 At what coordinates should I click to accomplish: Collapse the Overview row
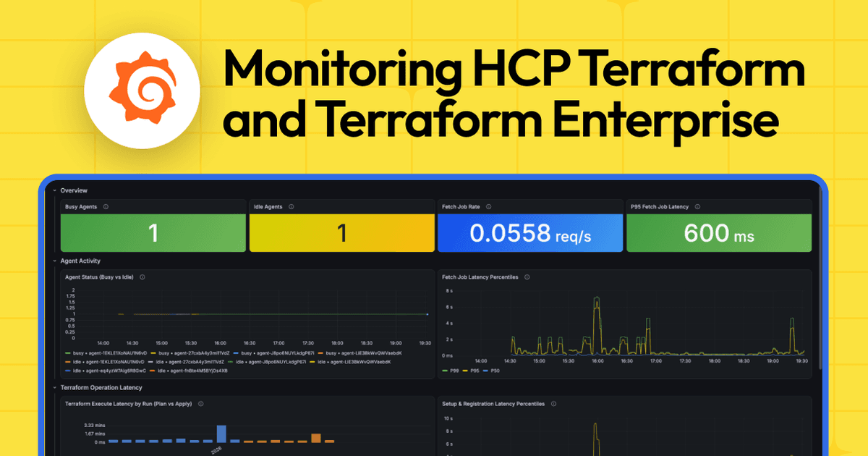[x=54, y=190]
